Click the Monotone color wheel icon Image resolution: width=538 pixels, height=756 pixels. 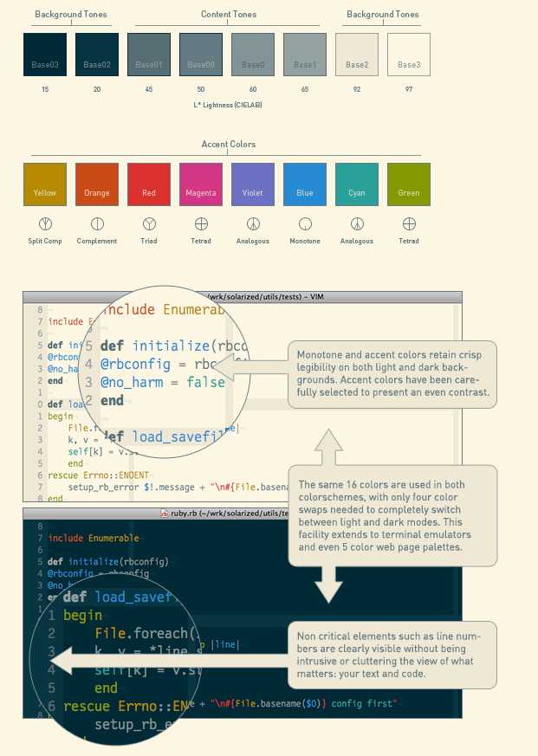coord(305,223)
